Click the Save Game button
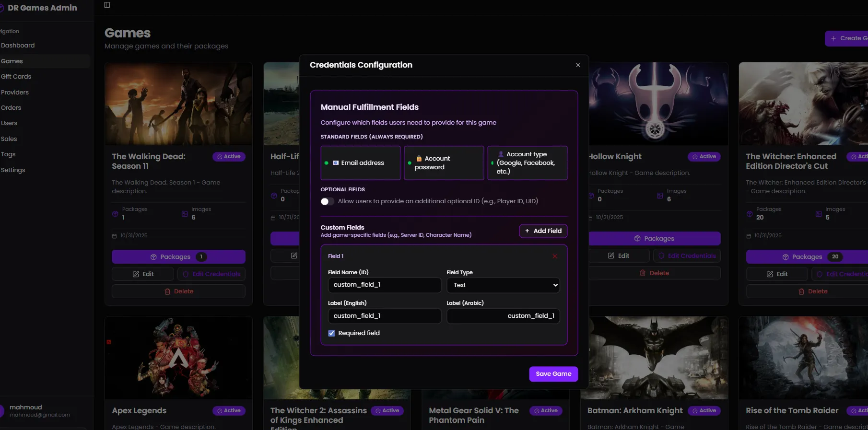868x430 pixels. [553, 374]
